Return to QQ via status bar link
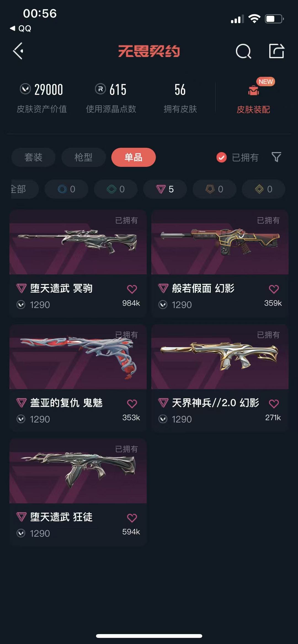The width and height of the screenshot is (298, 644). tap(21, 28)
